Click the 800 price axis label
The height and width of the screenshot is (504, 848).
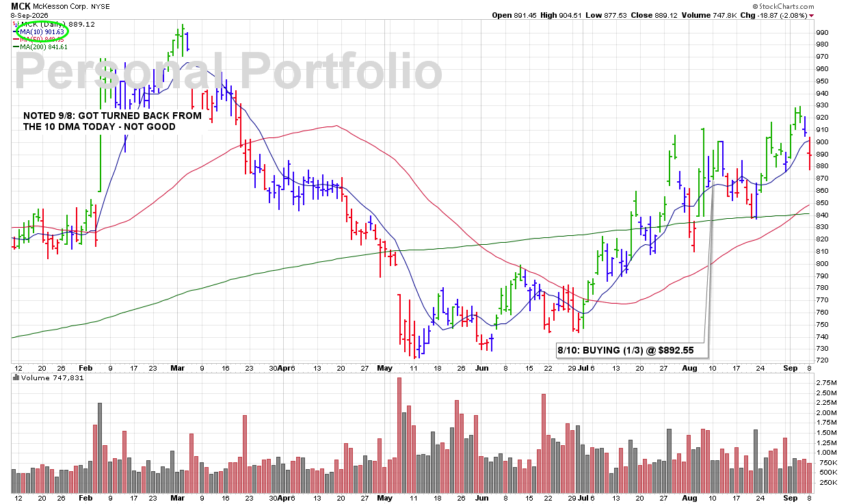(x=822, y=263)
